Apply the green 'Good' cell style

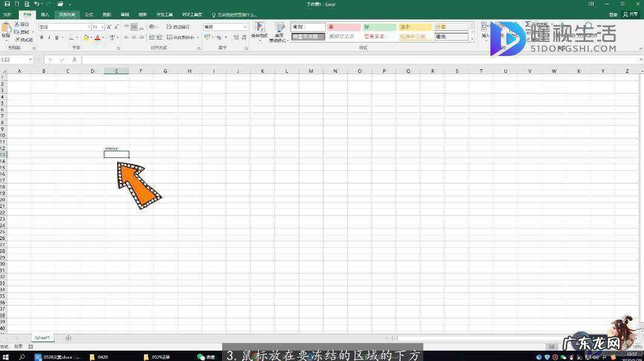tap(379, 27)
